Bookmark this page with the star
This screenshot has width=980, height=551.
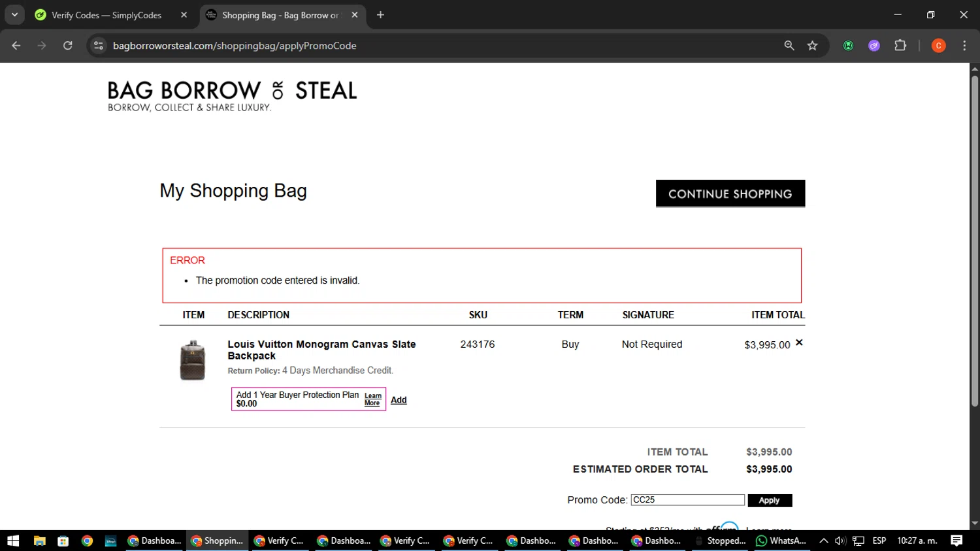[812, 46]
